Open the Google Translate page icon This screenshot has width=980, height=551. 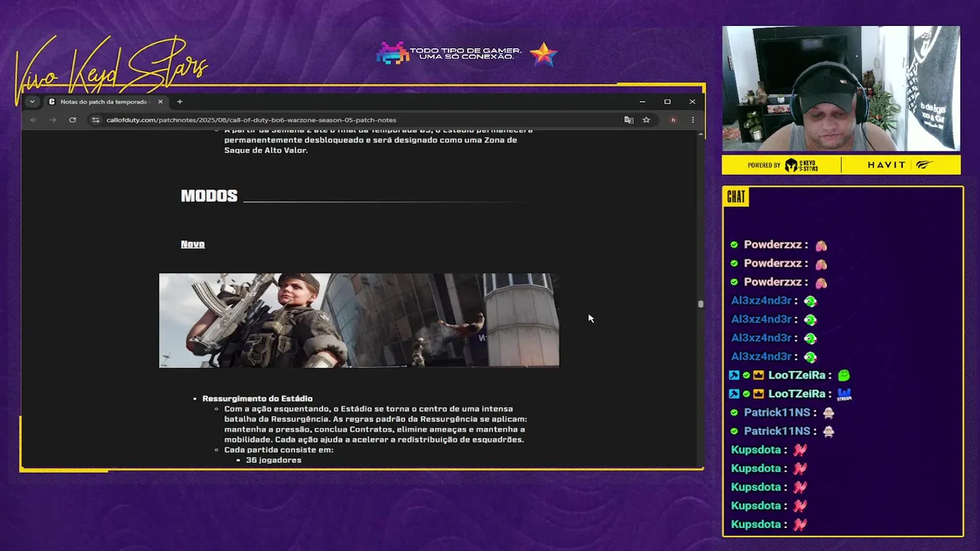coord(629,120)
